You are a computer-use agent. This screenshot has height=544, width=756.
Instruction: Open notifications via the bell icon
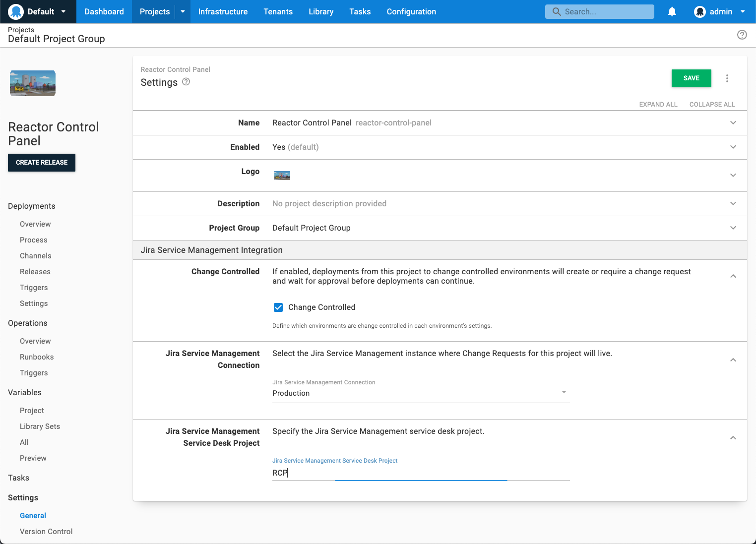click(672, 11)
